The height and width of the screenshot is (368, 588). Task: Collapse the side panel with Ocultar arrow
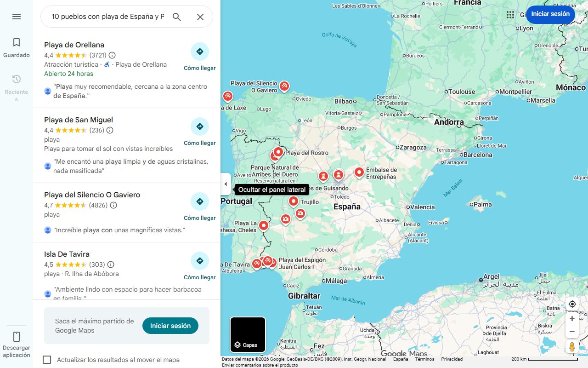pos(226,184)
